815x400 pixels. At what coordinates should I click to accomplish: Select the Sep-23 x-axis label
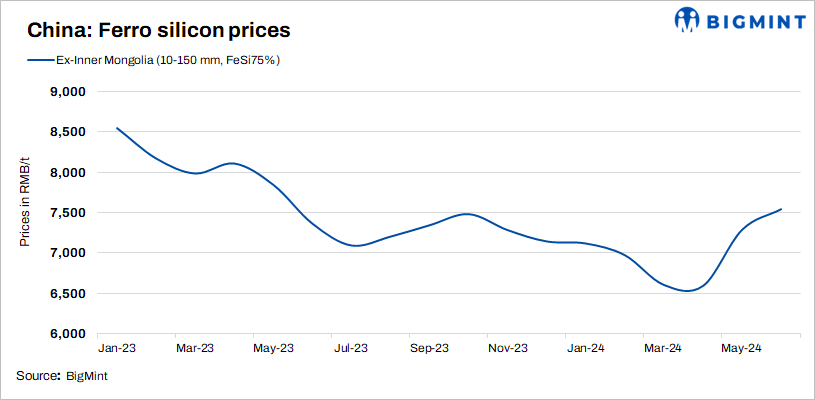pyautogui.click(x=429, y=349)
